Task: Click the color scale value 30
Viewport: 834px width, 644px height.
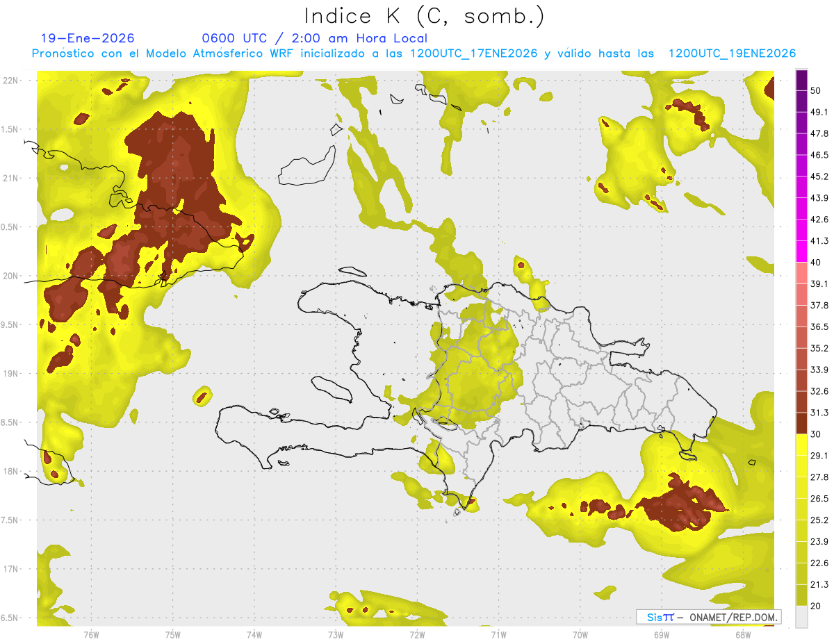Action: coord(816,434)
